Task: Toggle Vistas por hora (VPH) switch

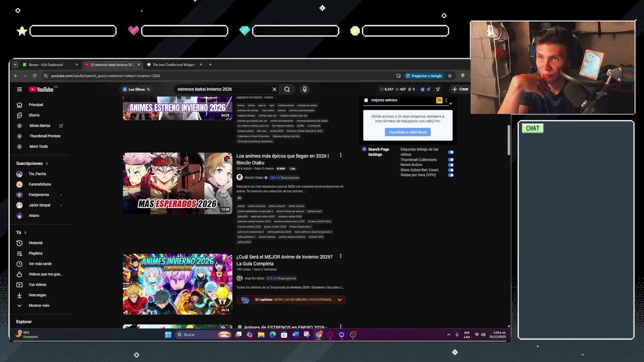Action: click(x=451, y=175)
